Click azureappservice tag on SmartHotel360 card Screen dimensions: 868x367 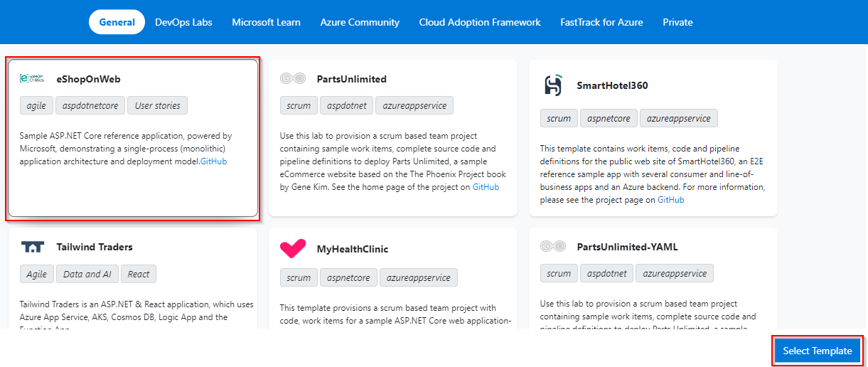click(679, 118)
